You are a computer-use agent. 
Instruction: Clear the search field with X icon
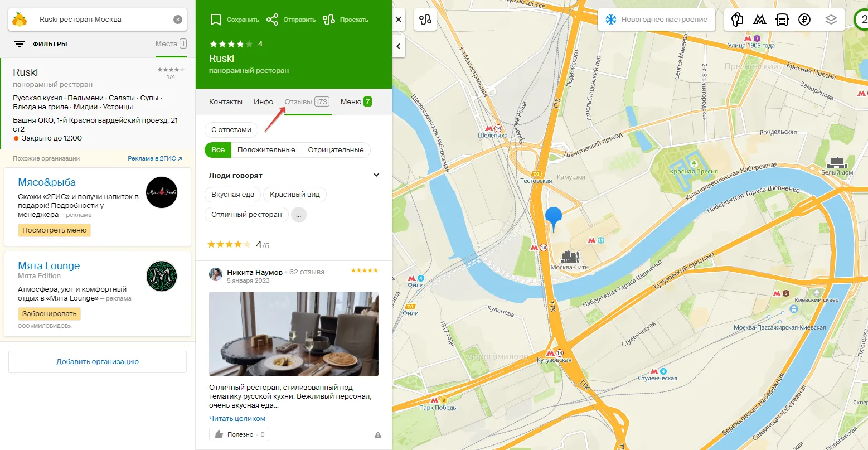coord(178,20)
